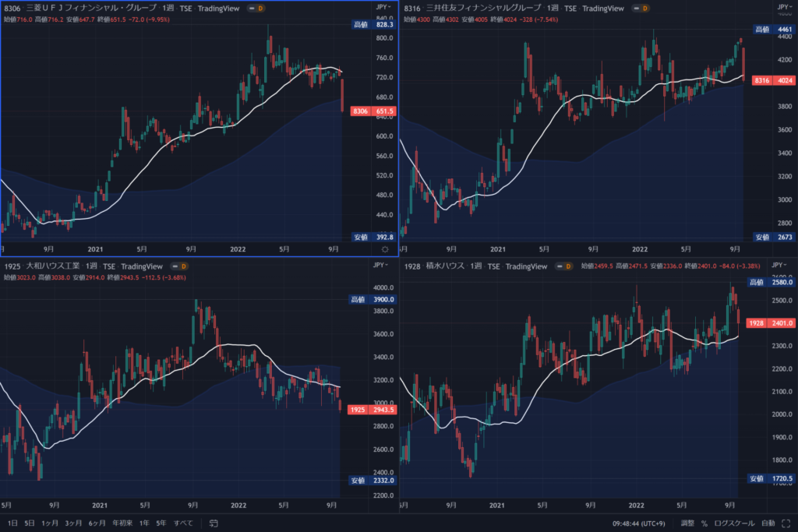Screen dimensions: 798x532
Task: Select 3ヶ月 date range
Action: click(73, 523)
